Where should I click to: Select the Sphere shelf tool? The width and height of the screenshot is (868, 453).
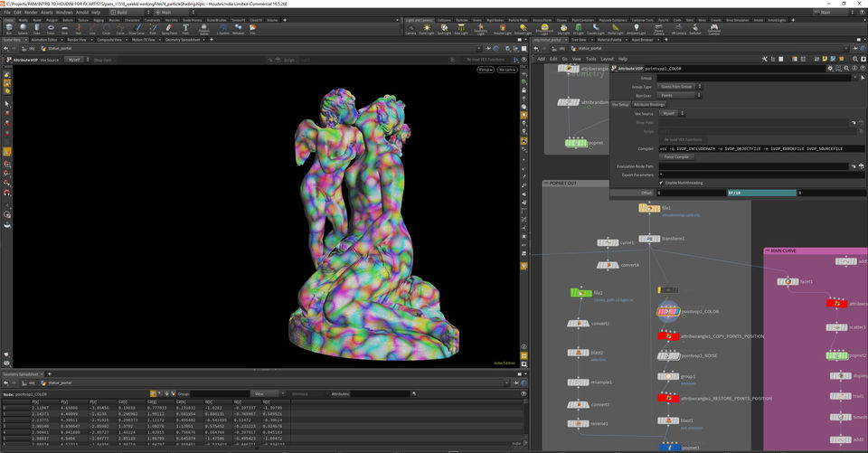coord(23,28)
